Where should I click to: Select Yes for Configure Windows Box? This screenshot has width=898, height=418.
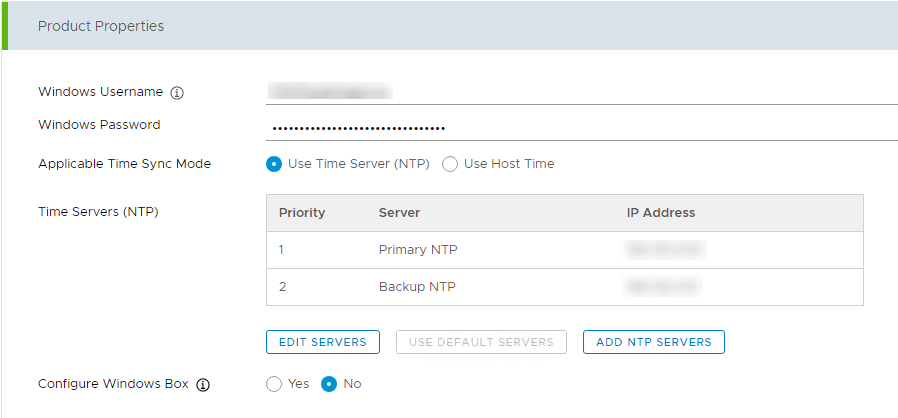point(274,384)
